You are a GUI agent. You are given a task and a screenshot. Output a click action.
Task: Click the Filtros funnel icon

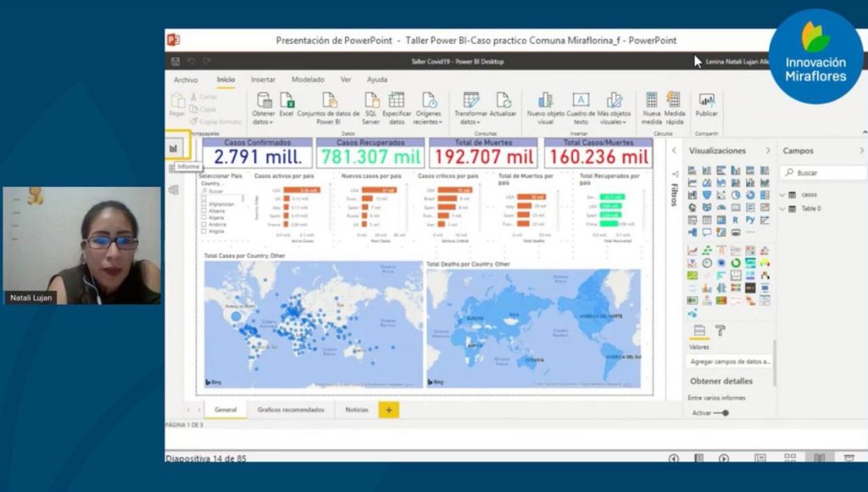coord(675,175)
